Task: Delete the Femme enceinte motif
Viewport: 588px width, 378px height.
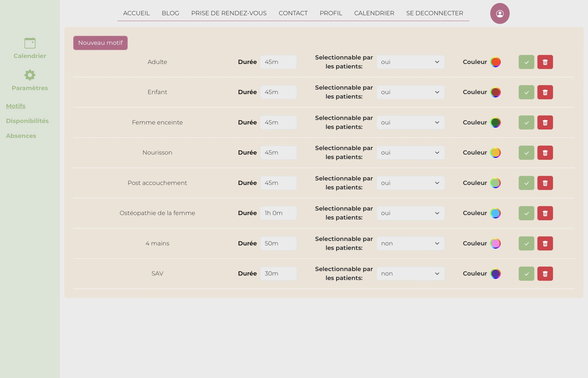Action: click(x=545, y=122)
